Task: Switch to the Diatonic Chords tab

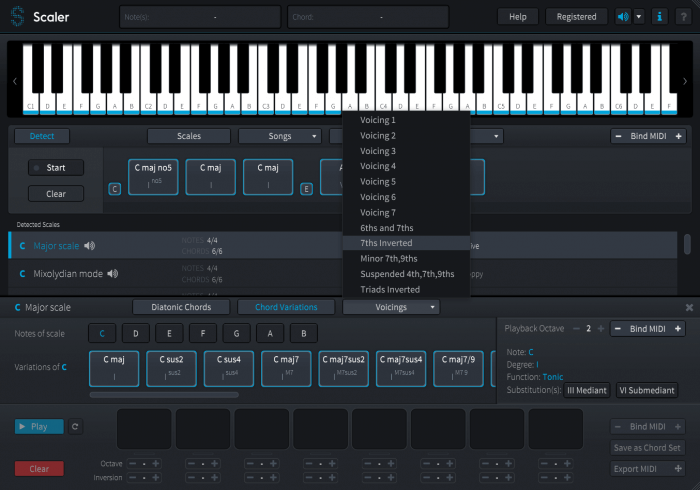Action: tap(180, 307)
